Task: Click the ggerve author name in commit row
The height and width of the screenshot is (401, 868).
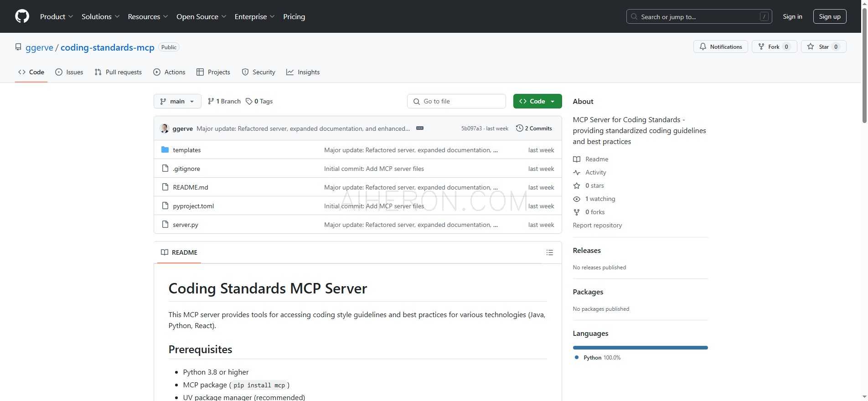Action: (x=182, y=129)
